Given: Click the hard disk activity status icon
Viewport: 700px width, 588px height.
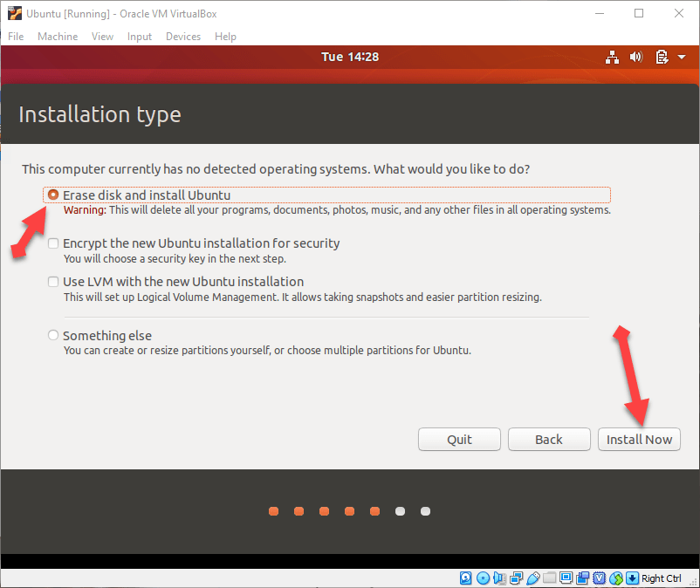Looking at the screenshot, I should coord(465,578).
